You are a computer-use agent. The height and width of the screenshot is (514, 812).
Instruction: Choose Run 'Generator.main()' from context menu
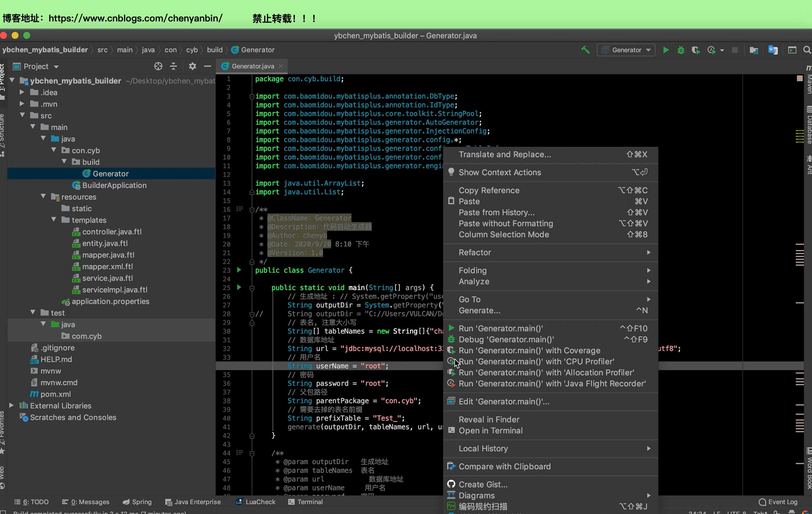(x=550, y=328)
